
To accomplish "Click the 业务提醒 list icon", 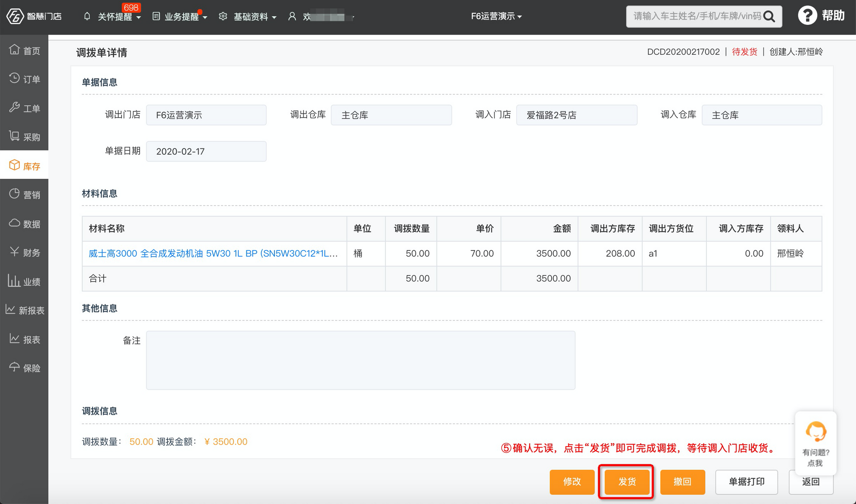I will (x=156, y=16).
